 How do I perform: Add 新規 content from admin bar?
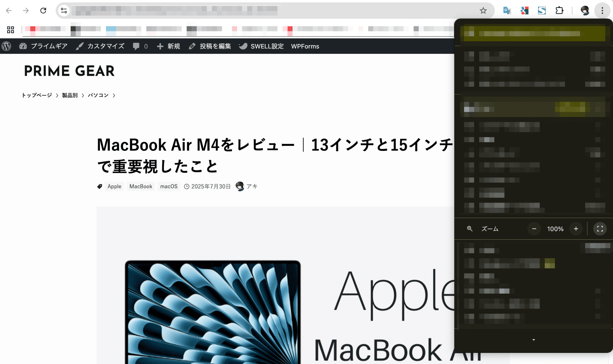169,46
